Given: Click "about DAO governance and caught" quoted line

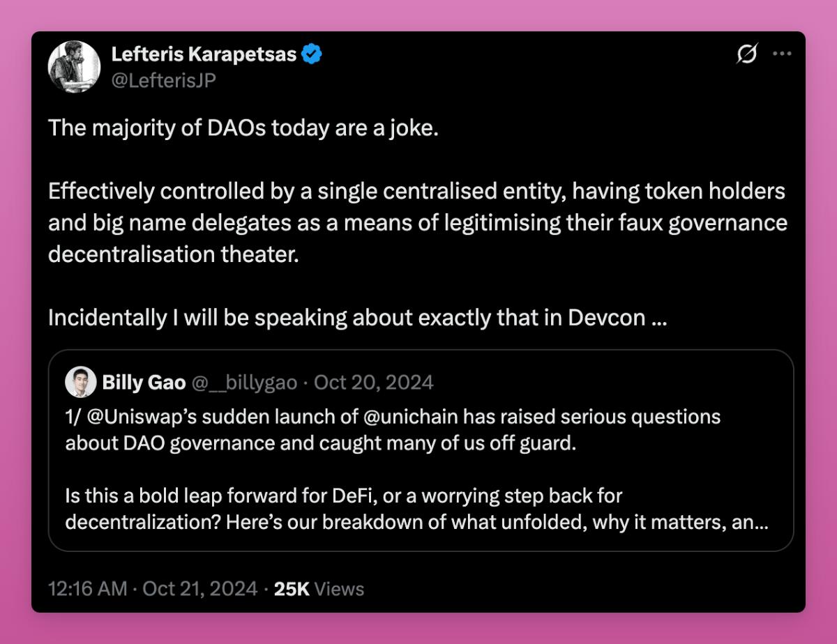Looking at the screenshot, I should 321,444.
